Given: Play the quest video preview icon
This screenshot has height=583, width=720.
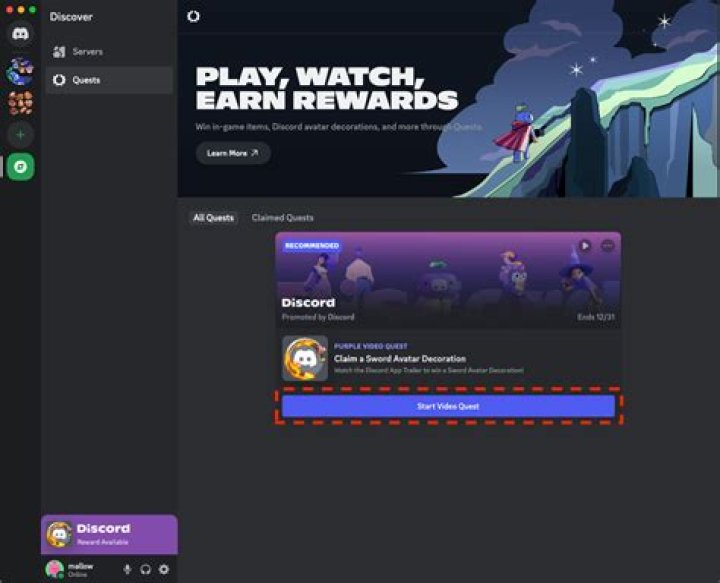Looking at the screenshot, I should pos(585,246).
